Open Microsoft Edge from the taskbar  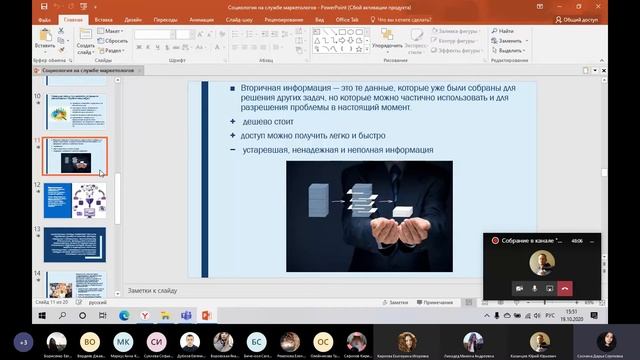(124, 316)
